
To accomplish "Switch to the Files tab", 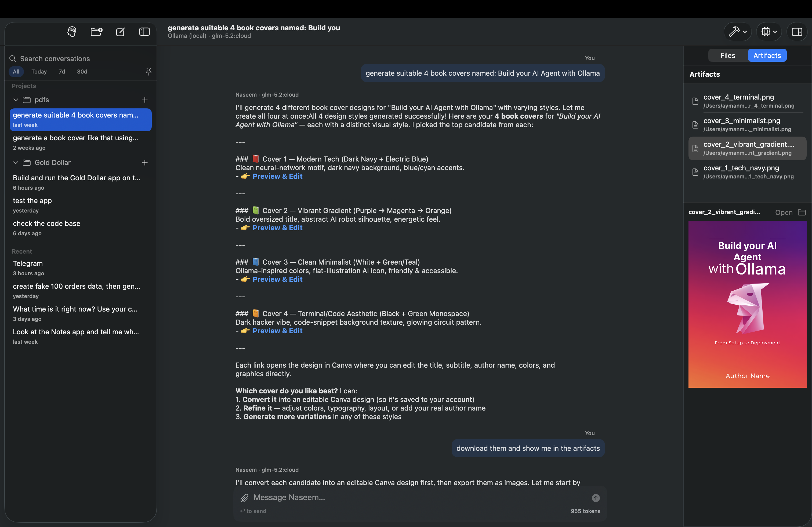I will click(727, 55).
